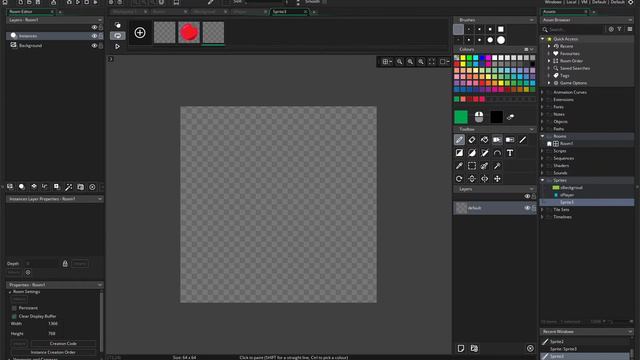Click the add new sprite layer icon
The height and width of the screenshot is (360, 640).
[x=461, y=348]
